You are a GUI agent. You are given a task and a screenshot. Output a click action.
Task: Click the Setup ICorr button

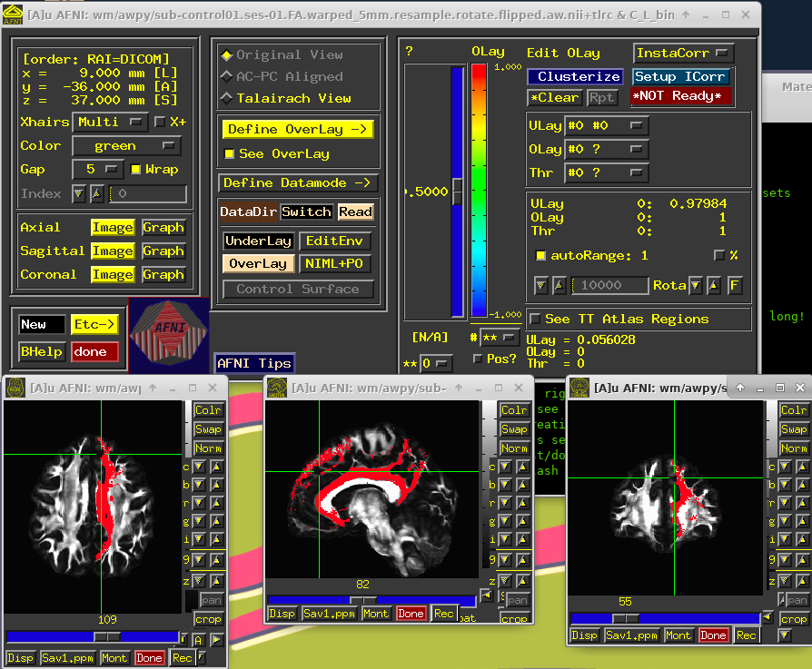(680, 76)
